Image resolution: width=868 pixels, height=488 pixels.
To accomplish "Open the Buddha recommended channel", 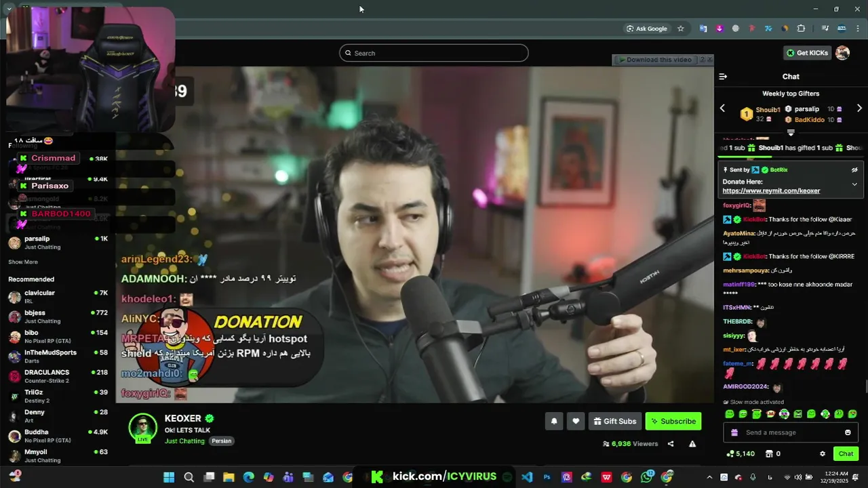I will [x=58, y=436].
